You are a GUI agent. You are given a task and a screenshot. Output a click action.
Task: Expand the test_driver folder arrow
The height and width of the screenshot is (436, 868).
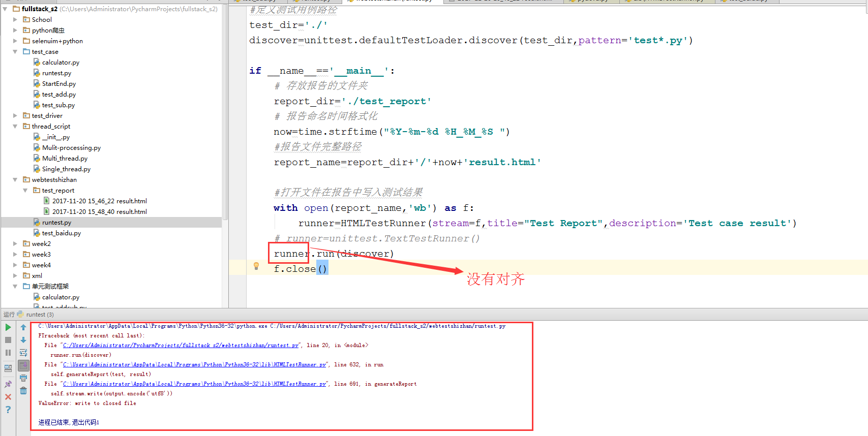(x=15, y=115)
